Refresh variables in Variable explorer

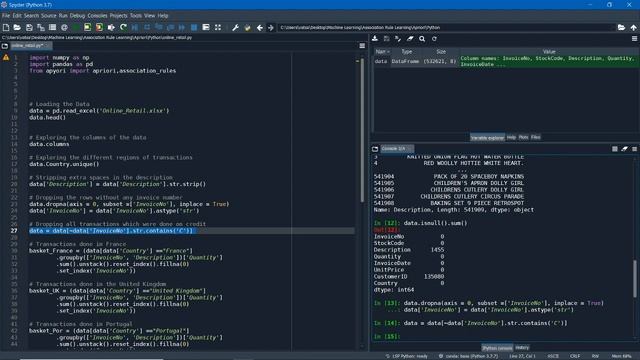[x=434, y=38]
